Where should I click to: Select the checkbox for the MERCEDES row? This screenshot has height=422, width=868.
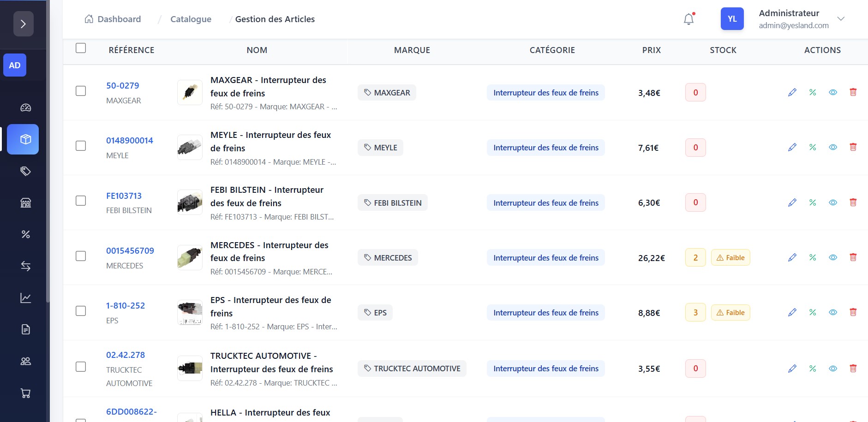click(81, 256)
